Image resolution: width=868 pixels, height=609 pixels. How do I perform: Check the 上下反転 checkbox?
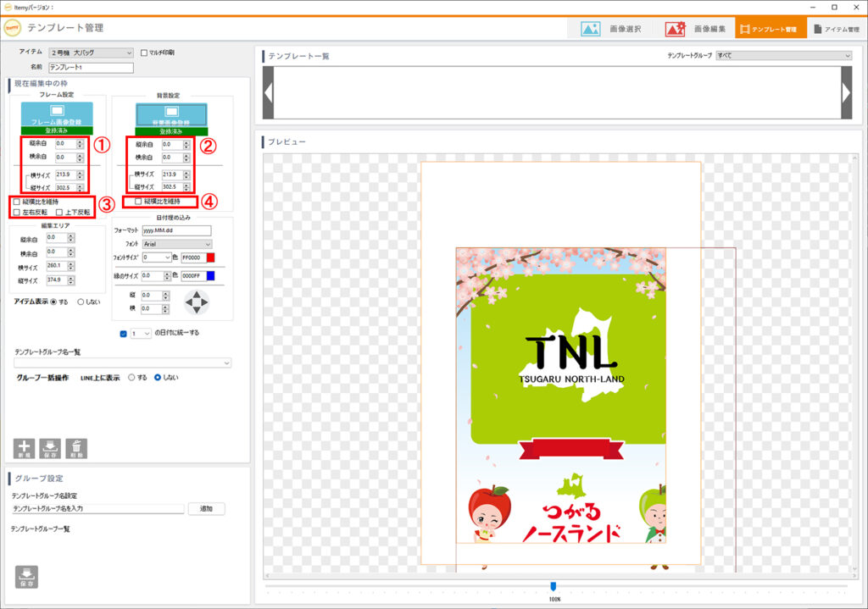point(59,213)
